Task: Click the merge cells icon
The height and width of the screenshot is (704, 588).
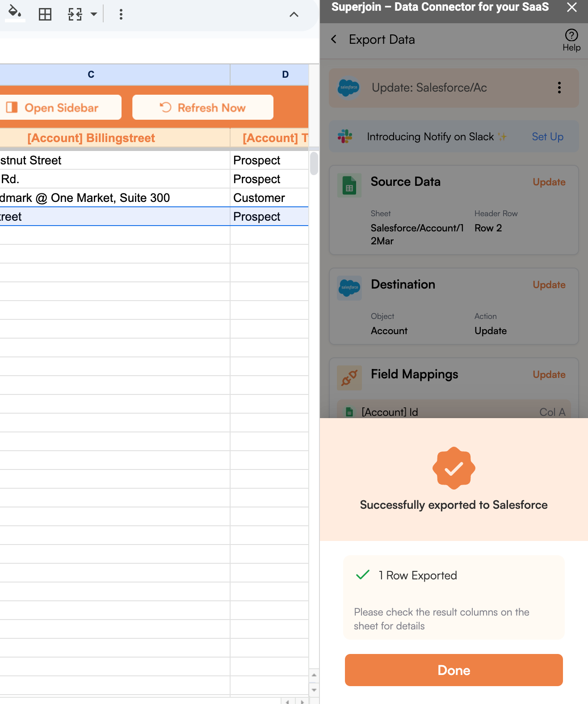Action: (x=75, y=14)
